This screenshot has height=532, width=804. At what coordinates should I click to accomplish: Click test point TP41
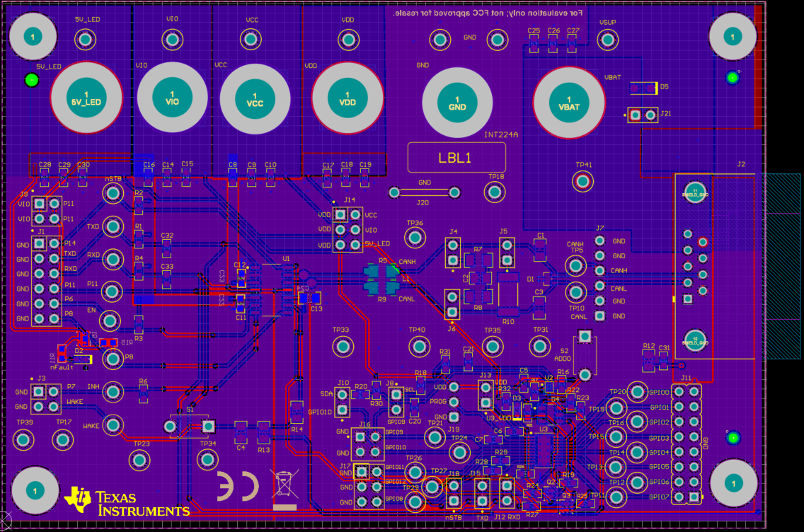pyautogui.click(x=583, y=182)
